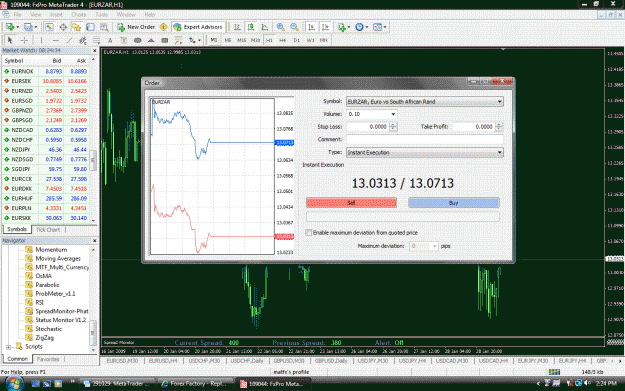Viewport: 625px width, 391px height.
Task: Click the zoom in magnifier icon
Action: [281, 27]
